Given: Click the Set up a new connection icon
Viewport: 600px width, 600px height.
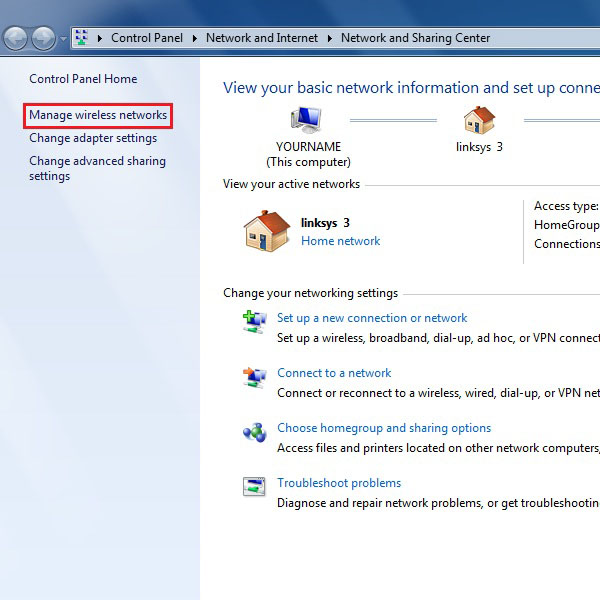Looking at the screenshot, I should (x=254, y=321).
